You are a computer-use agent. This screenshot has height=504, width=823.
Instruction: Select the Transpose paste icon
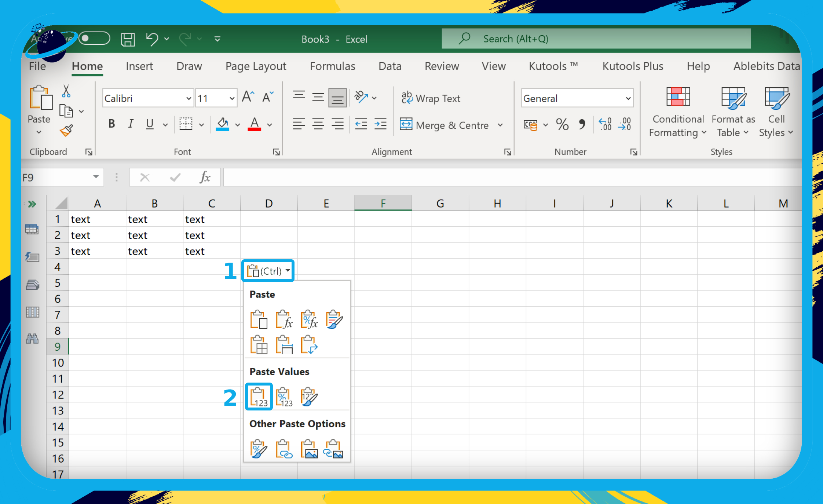pos(309,345)
